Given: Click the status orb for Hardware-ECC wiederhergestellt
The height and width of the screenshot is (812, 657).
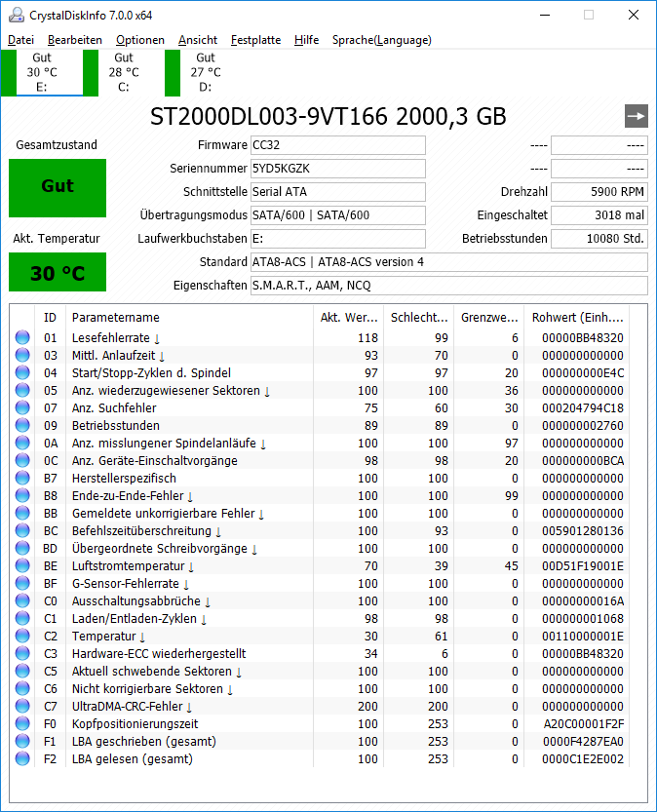Looking at the screenshot, I should [22, 653].
